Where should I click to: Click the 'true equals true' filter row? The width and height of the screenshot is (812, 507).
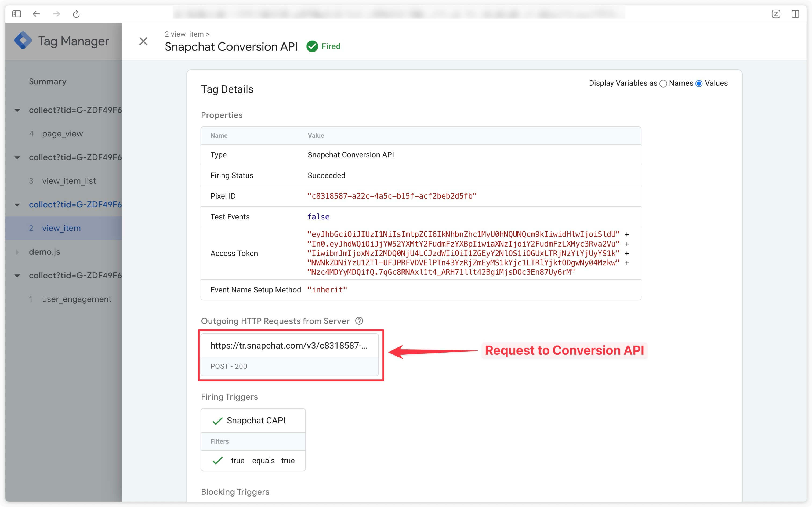click(x=253, y=461)
